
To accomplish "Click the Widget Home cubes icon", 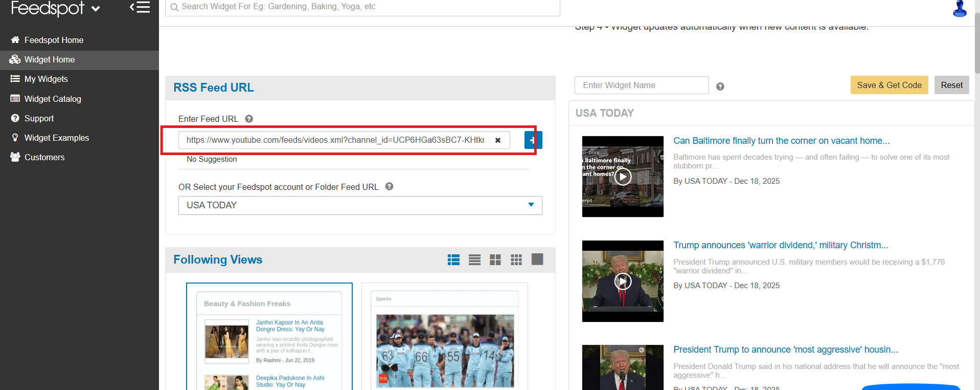I will pyautogui.click(x=15, y=59).
